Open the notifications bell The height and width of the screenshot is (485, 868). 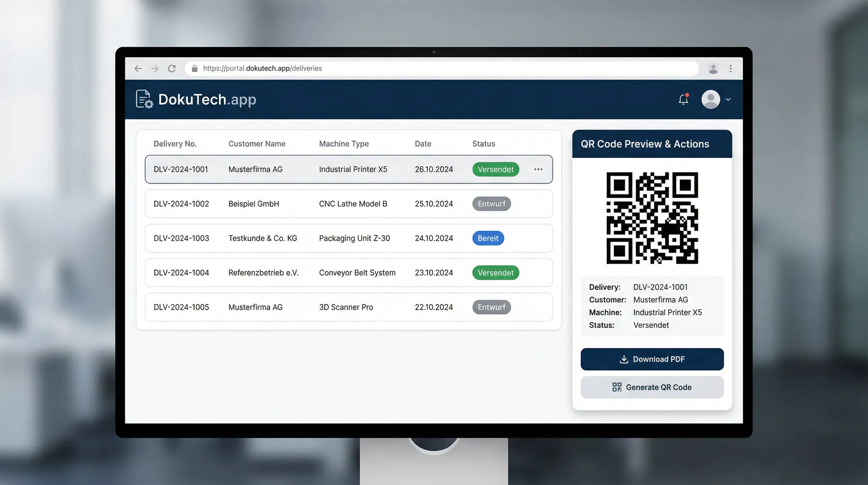coord(683,99)
